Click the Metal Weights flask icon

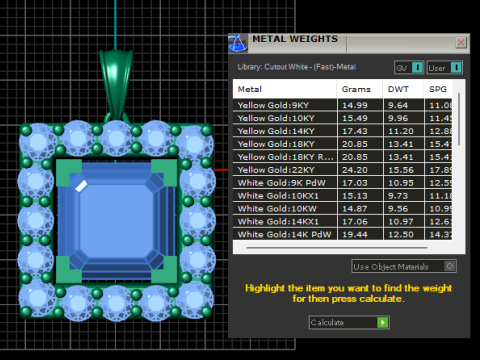238,43
